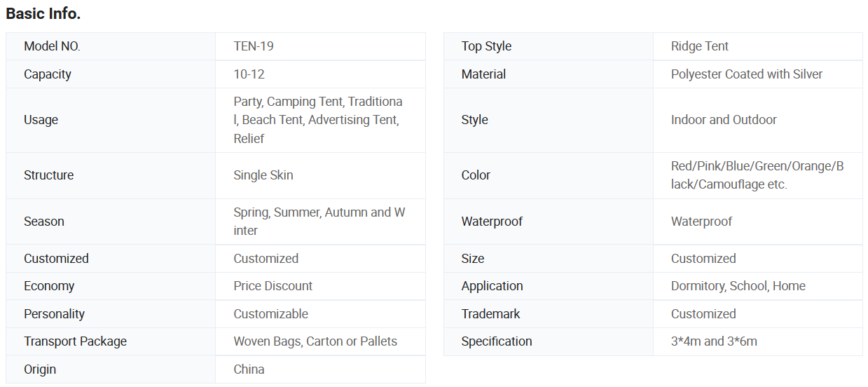Click the Indoor and Outdoor style value
868x387 pixels.
724,120
